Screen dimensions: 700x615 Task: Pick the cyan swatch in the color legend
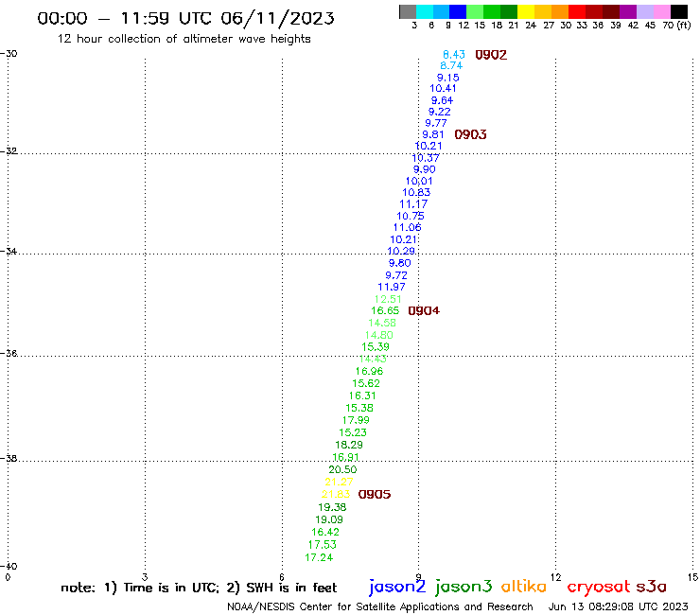click(x=425, y=11)
